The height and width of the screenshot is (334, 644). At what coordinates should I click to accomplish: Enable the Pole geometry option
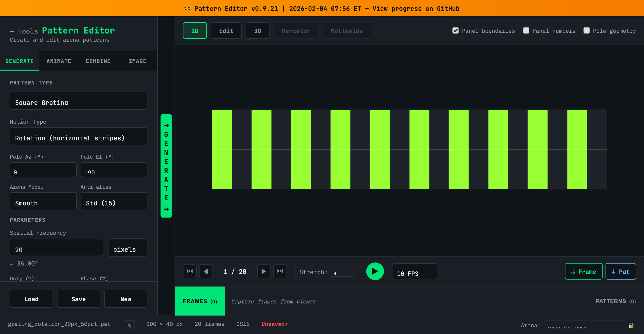click(587, 31)
